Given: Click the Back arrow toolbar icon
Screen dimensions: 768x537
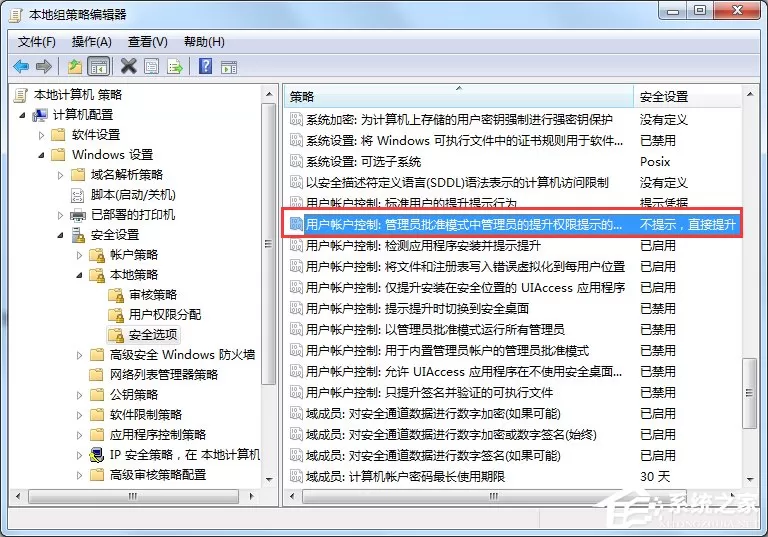Looking at the screenshot, I should [21, 66].
